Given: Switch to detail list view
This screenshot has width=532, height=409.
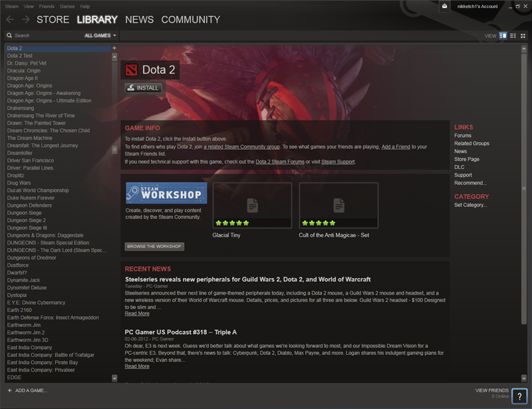Looking at the screenshot, I should [x=503, y=36].
